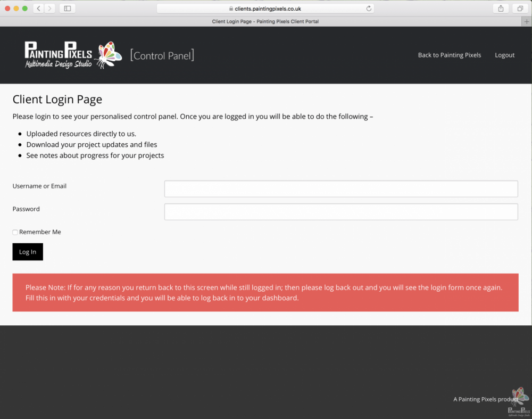
Task: Add a new tab with plus icon
Action: [527, 21]
